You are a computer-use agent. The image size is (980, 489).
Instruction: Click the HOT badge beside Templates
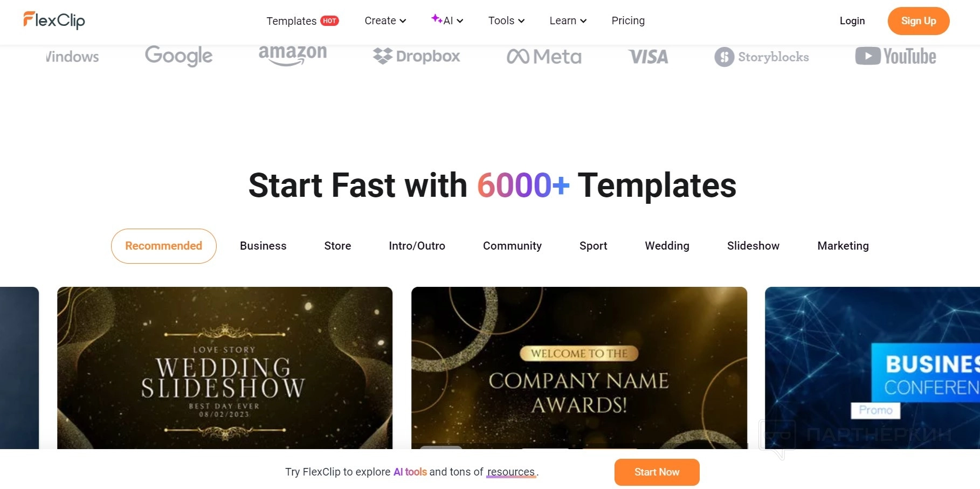329,21
